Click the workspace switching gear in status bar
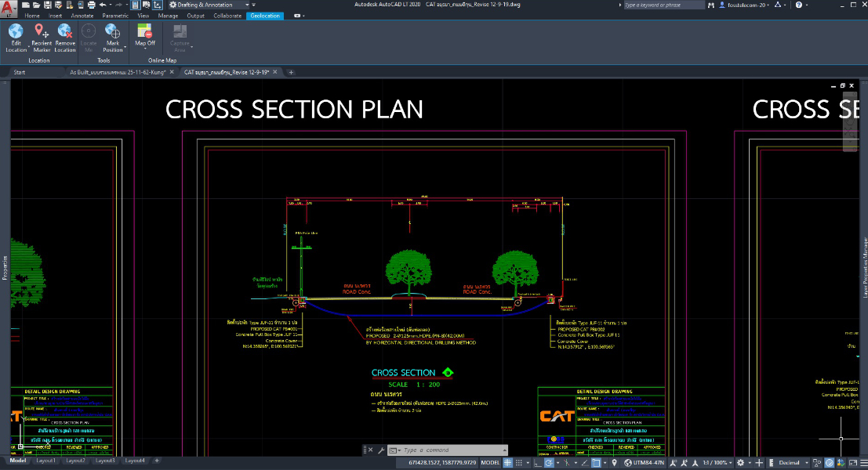This screenshot has height=470, width=868. pos(740,463)
